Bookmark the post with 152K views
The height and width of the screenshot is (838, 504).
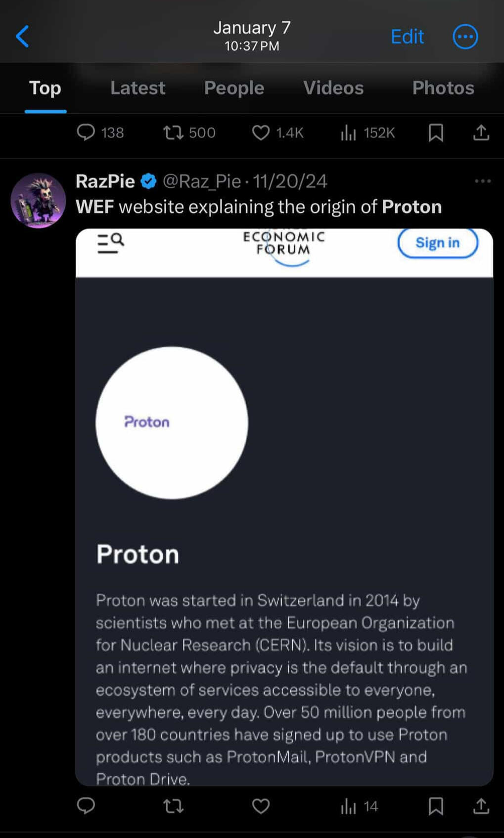pyautogui.click(x=436, y=133)
